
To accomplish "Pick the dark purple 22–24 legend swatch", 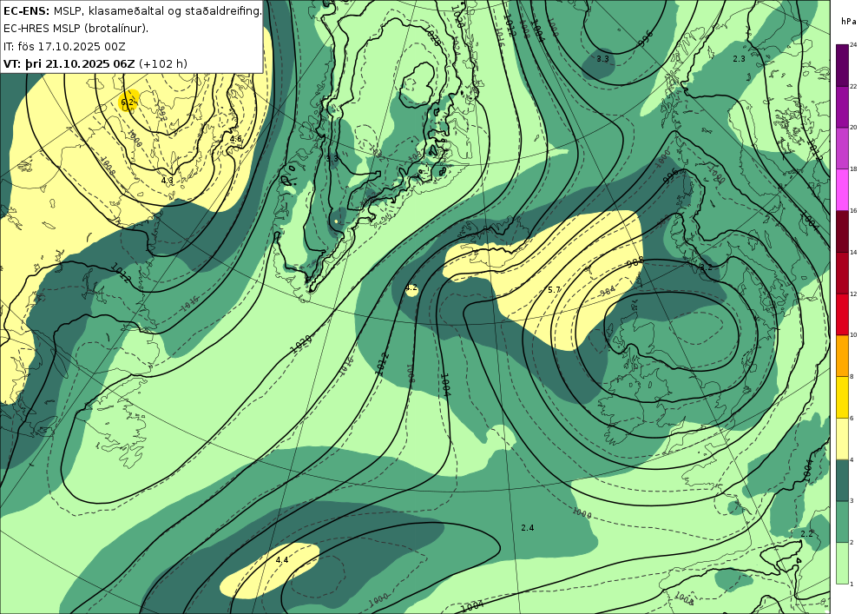I will pos(842,65).
